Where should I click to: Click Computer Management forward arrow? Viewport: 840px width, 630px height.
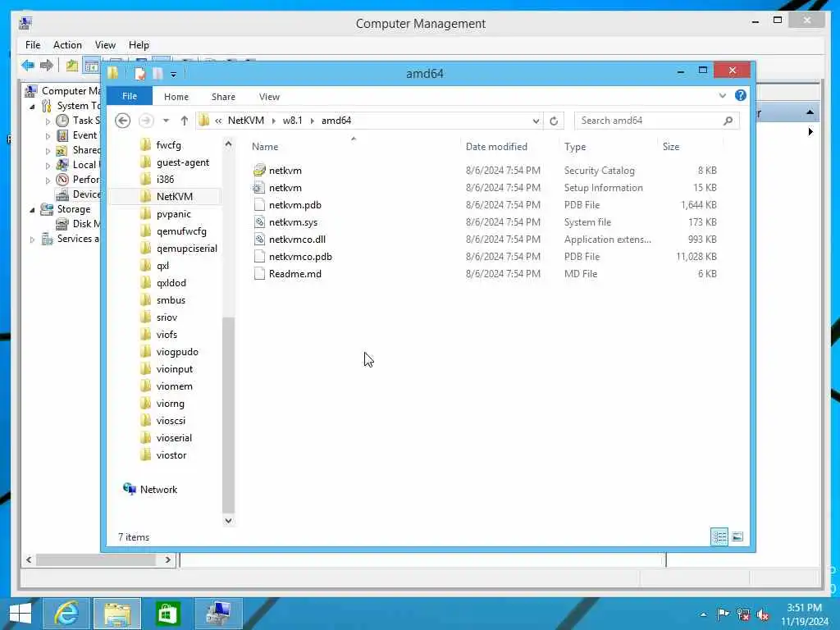47,66
